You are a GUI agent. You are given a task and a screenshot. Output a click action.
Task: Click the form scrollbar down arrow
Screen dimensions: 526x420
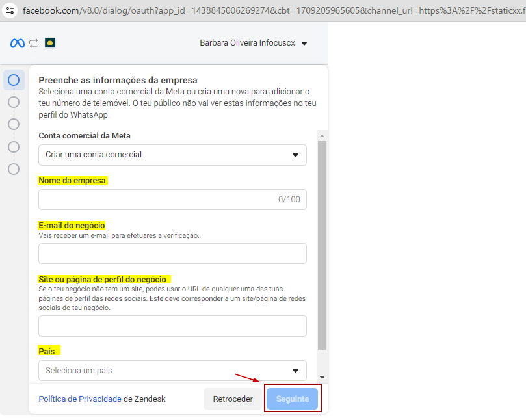[322, 378]
